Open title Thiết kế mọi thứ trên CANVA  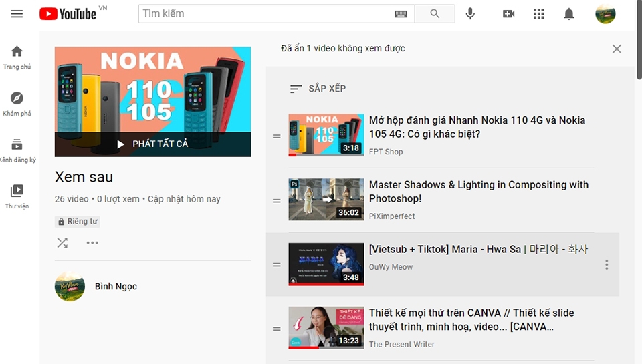(471, 319)
